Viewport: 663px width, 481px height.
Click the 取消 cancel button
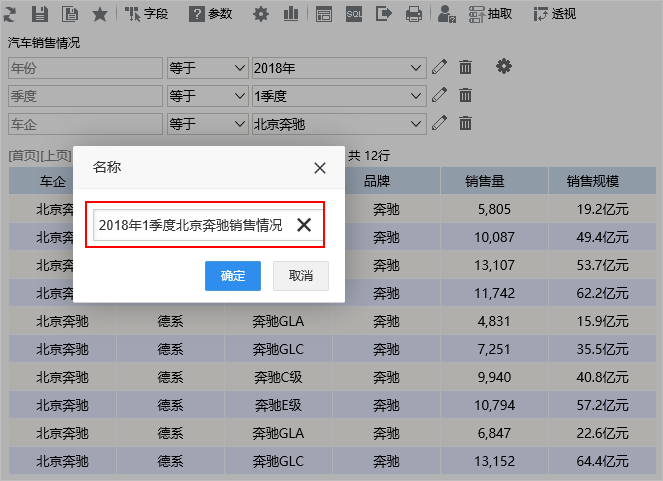pyautogui.click(x=301, y=276)
